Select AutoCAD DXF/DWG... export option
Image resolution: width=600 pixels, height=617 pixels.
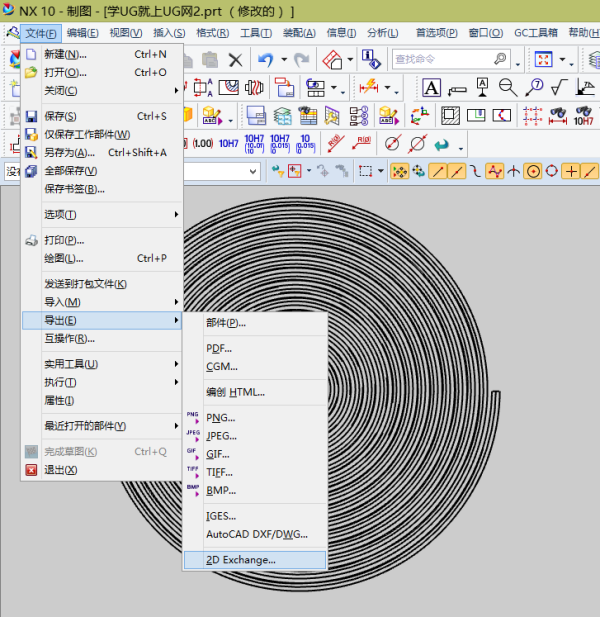click(256, 534)
